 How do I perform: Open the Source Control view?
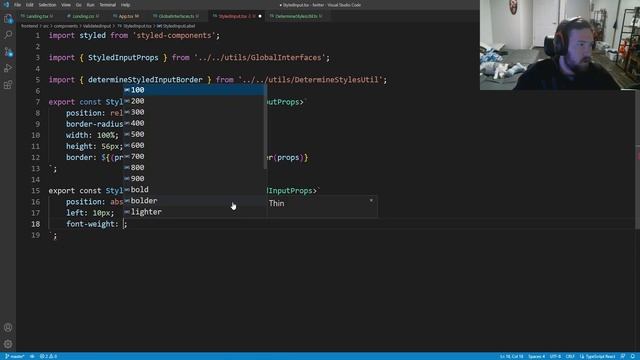click(8, 52)
